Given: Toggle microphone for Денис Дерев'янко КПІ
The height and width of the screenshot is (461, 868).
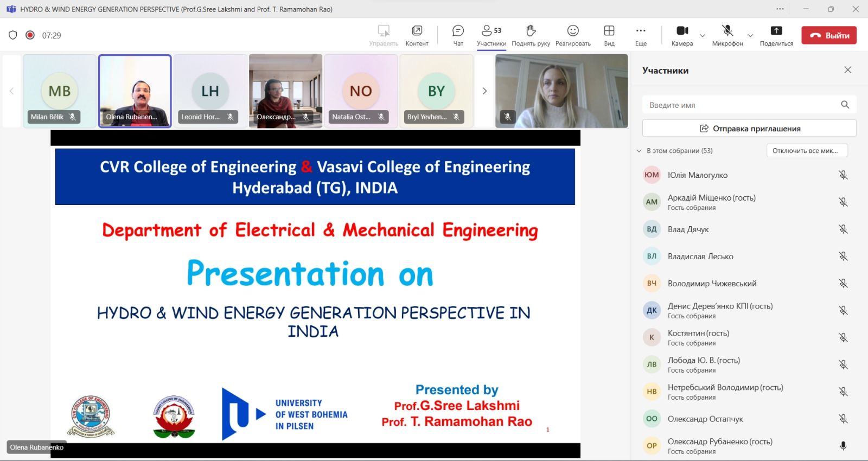Looking at the screenshot, I should click(x=843, y=310).
